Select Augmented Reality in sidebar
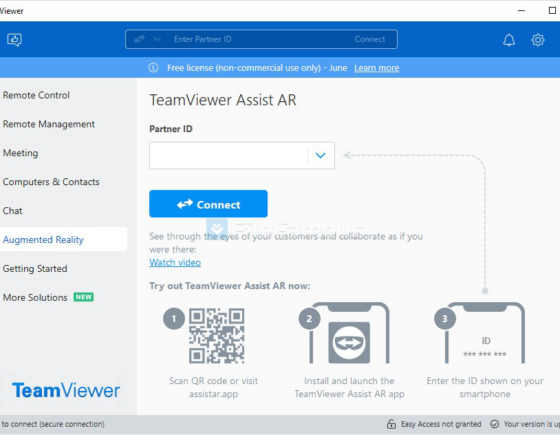This screenshot has width=560, height=435. pyautogui.click(x=63, y=239)
